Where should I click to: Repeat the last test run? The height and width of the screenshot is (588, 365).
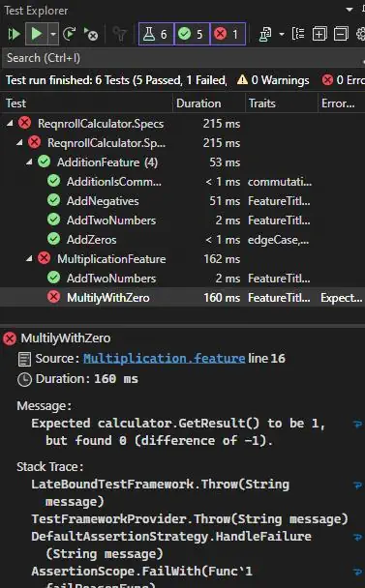69,34
